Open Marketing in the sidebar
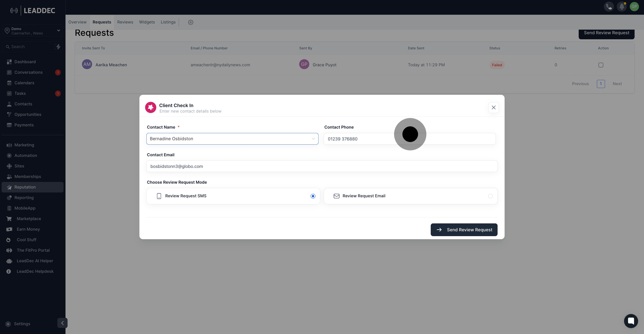This screenshot has height=334, width=644. (x=32, y=145)
